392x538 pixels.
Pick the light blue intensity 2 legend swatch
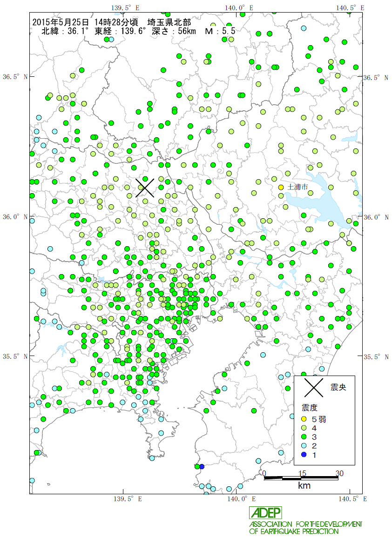click(x=304, y=446)
